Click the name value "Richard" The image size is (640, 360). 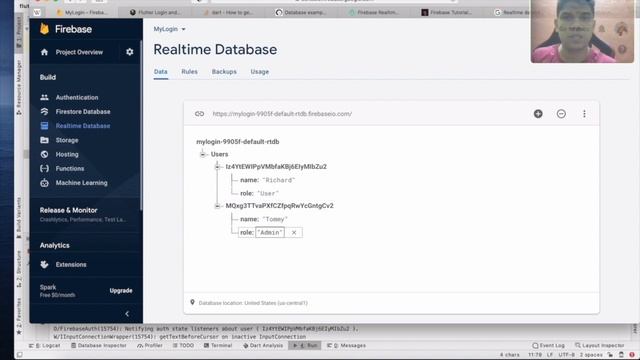(278, 180)
